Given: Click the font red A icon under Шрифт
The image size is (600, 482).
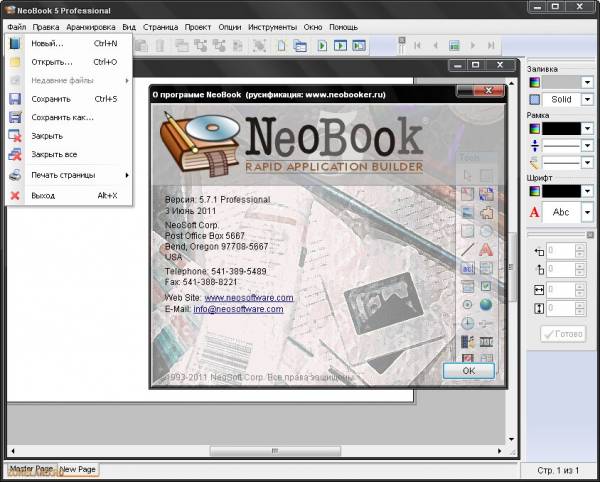Looking at the screenshot, I should coord(535,212).
